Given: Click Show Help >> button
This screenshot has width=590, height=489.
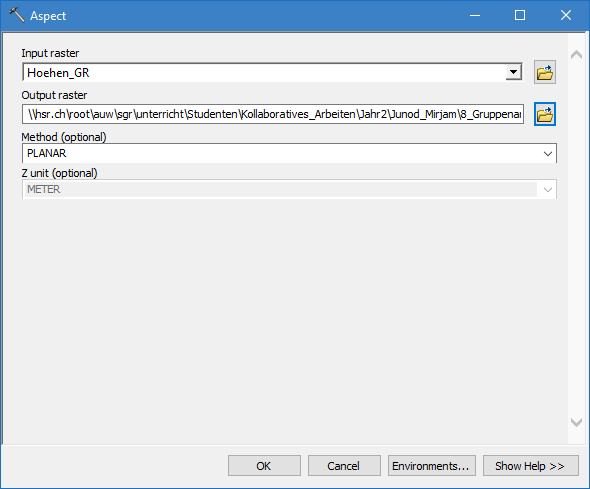Looking at the screenshot, I should point(531,466).
